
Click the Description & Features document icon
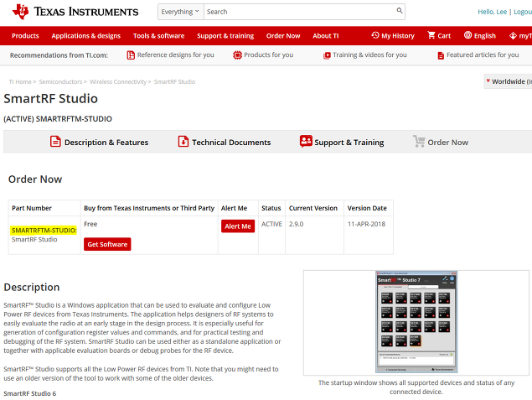coord(55,141)
